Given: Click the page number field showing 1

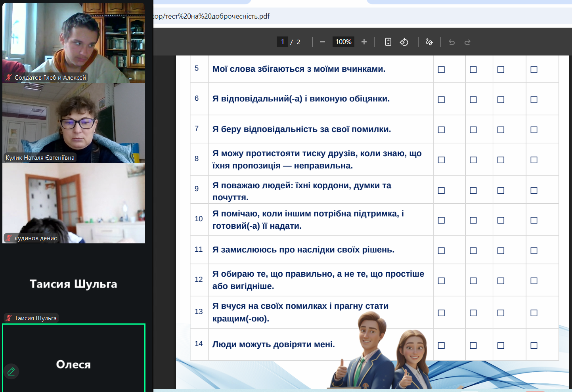Looking at the screenshot, I should pos(282,42).
